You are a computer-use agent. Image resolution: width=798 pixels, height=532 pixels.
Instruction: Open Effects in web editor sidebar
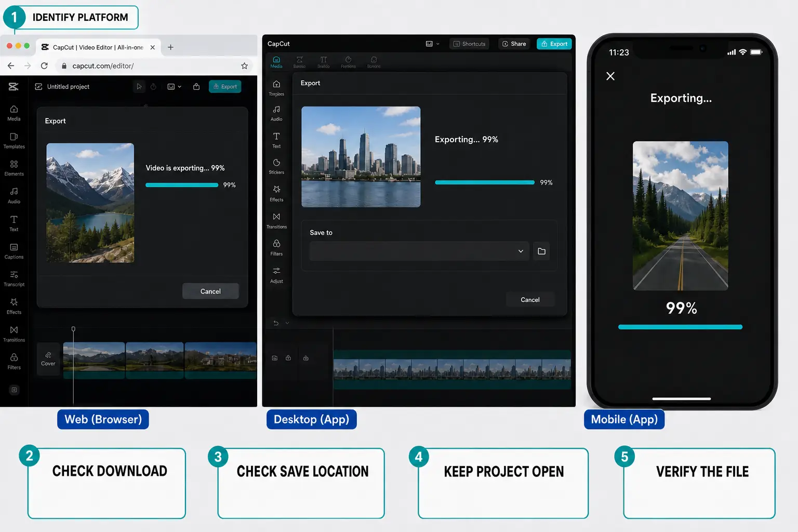[x=14, y=306]
